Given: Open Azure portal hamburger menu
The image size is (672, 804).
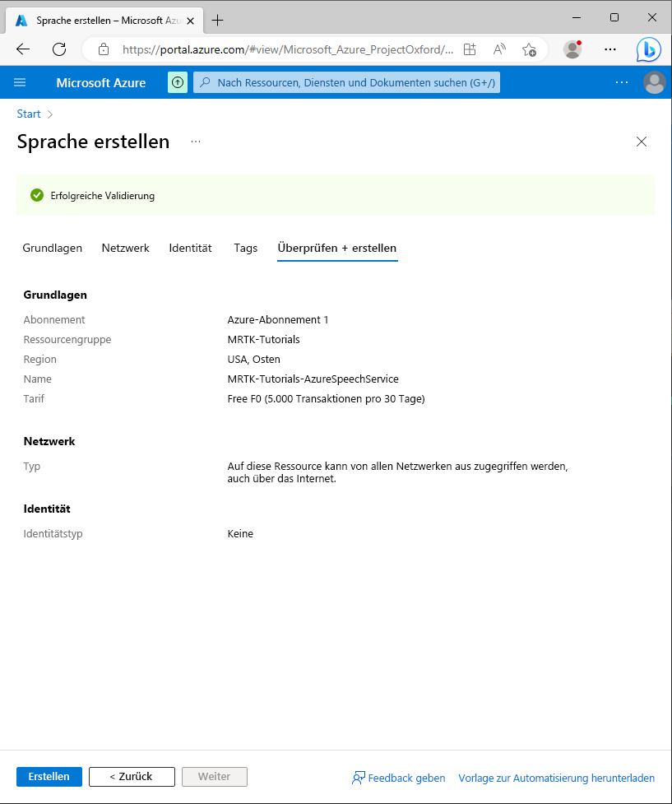Looking at the screenshot, I should [x=20, y=82].
